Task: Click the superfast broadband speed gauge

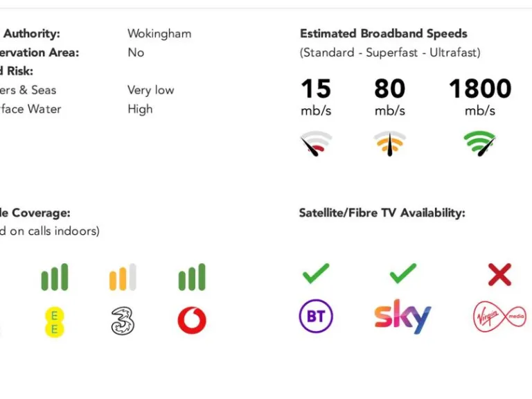Action: (x=390, y=143)
